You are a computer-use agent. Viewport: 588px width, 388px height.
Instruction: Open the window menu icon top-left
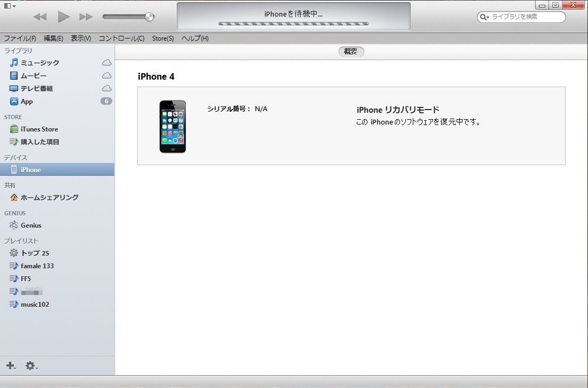[x=10, y=6]
